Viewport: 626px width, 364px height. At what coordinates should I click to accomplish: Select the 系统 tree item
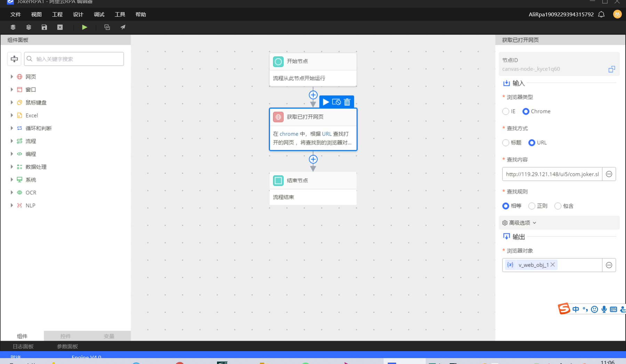coord(31,180)
